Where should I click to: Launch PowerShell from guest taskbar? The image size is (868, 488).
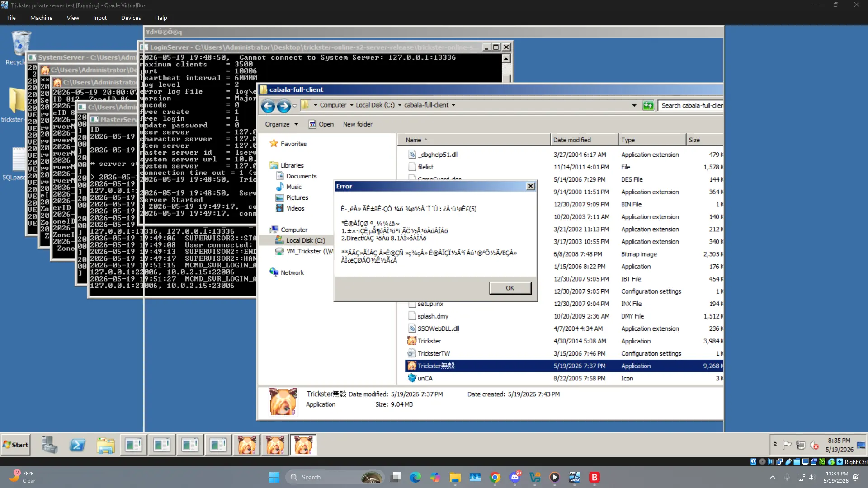pyautogui.click(x=77, y=445)
